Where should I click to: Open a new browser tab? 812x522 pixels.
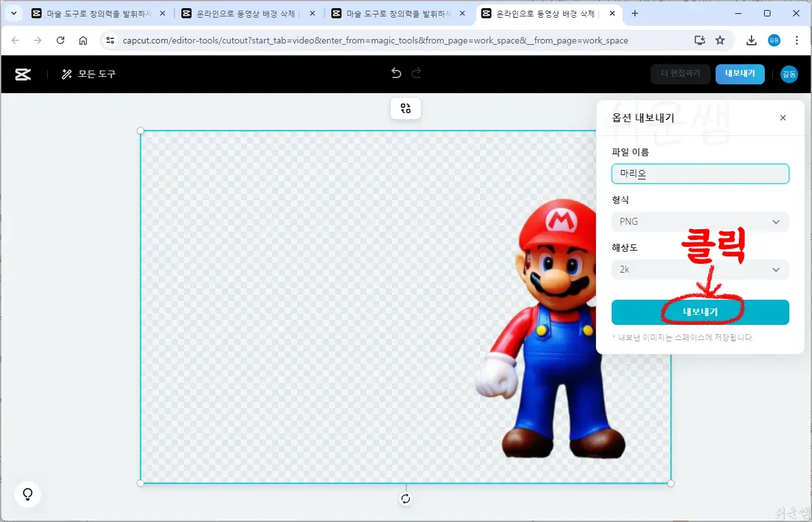click(x=634, y=13)
